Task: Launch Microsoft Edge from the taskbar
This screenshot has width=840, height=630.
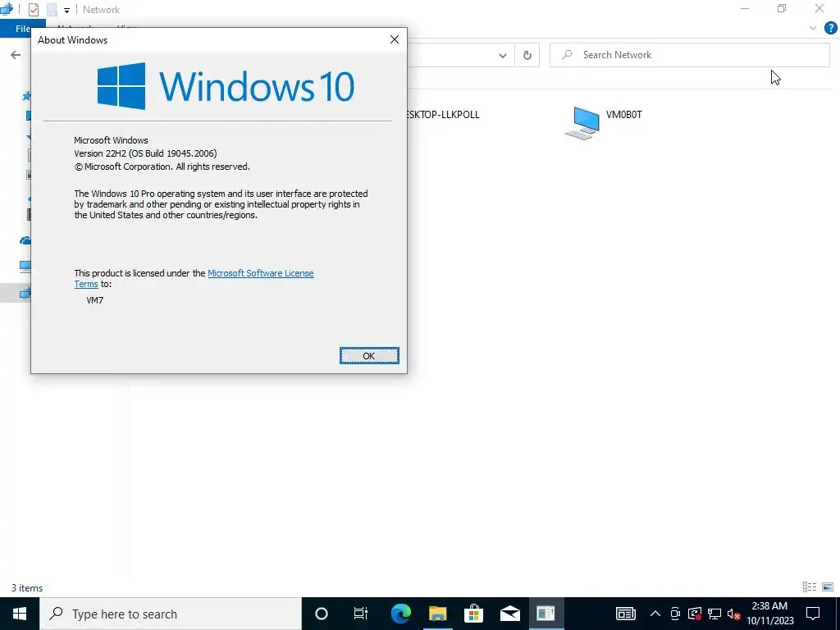Action: [x=400, y=614]
